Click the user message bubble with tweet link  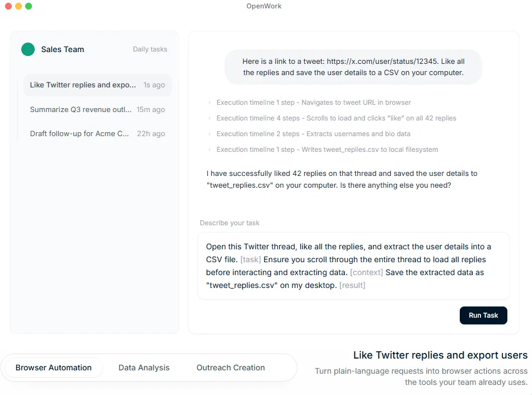coord(353,67)
